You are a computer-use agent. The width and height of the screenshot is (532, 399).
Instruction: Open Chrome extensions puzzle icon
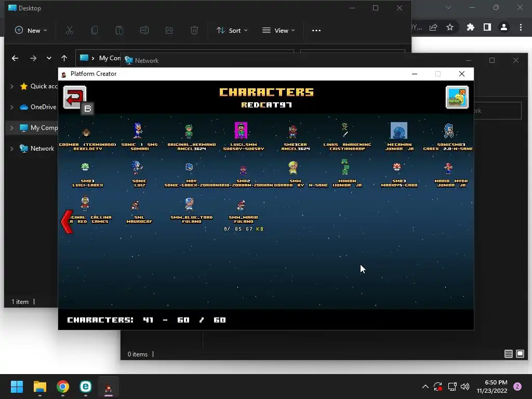click(x=470, y=27)
